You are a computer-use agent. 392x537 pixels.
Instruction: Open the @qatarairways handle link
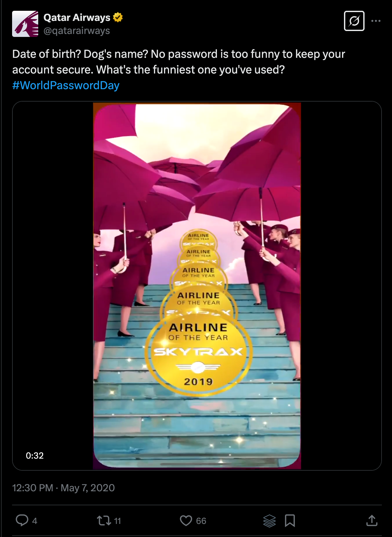click(77, 31)
